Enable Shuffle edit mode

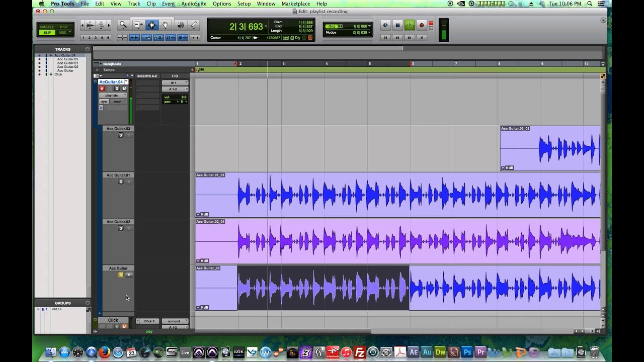coord(47,27)
